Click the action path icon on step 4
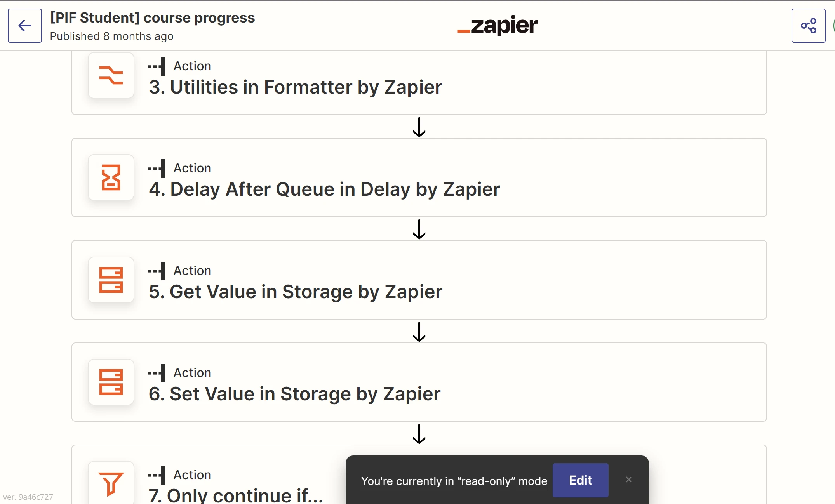This screenshot has height=504, width=835. (157, 169)
